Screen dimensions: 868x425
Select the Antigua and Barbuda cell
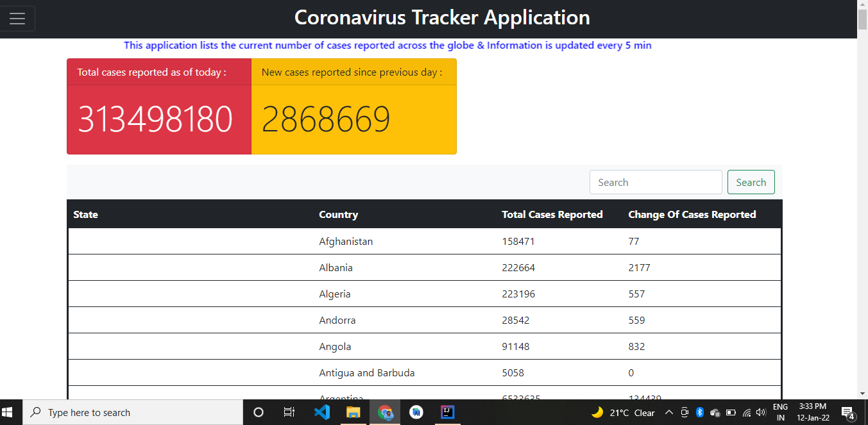(367, 373)
